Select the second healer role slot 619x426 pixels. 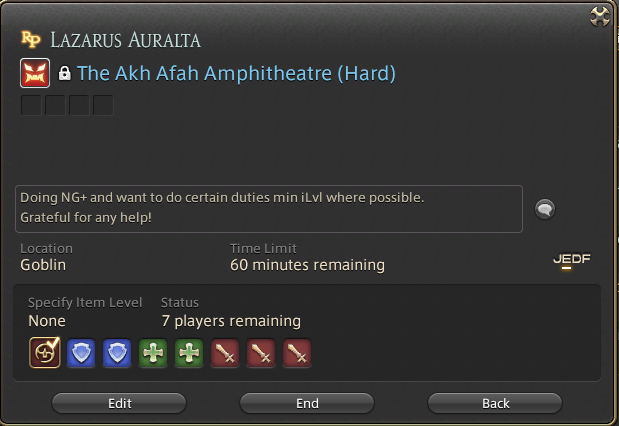click(x=189, y=353)
